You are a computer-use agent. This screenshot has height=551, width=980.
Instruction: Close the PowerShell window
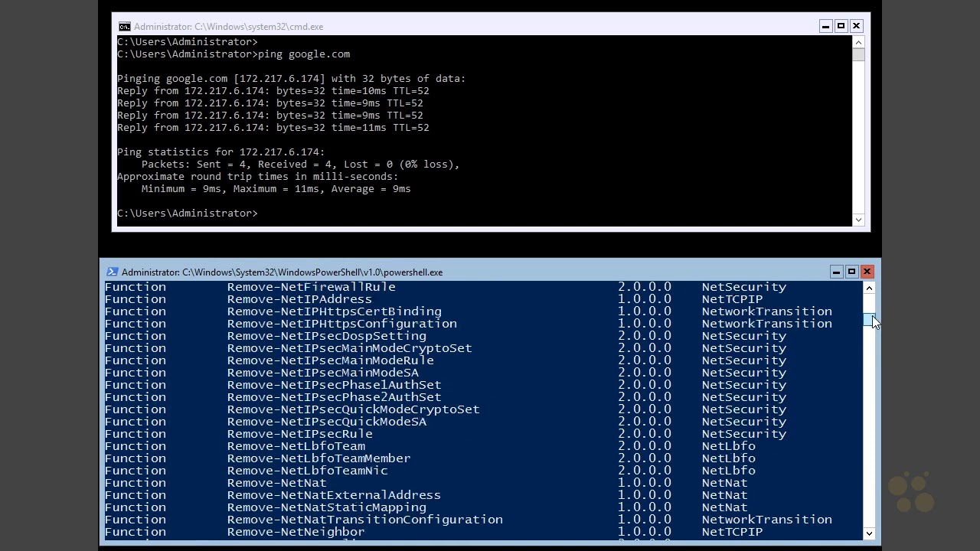[867, 272]
